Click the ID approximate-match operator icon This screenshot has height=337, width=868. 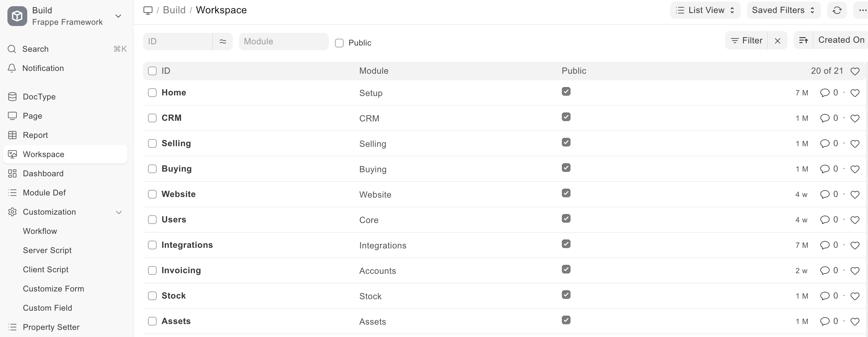(x=223, y=42)
